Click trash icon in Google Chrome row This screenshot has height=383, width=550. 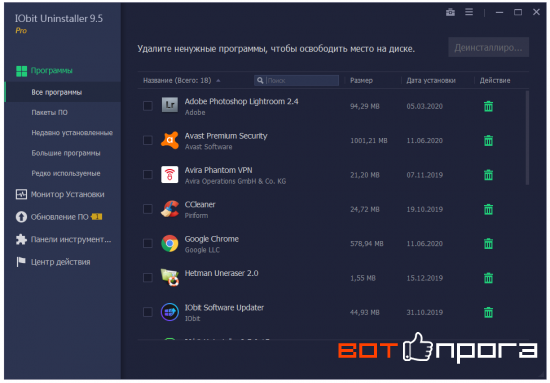(488, 243)
